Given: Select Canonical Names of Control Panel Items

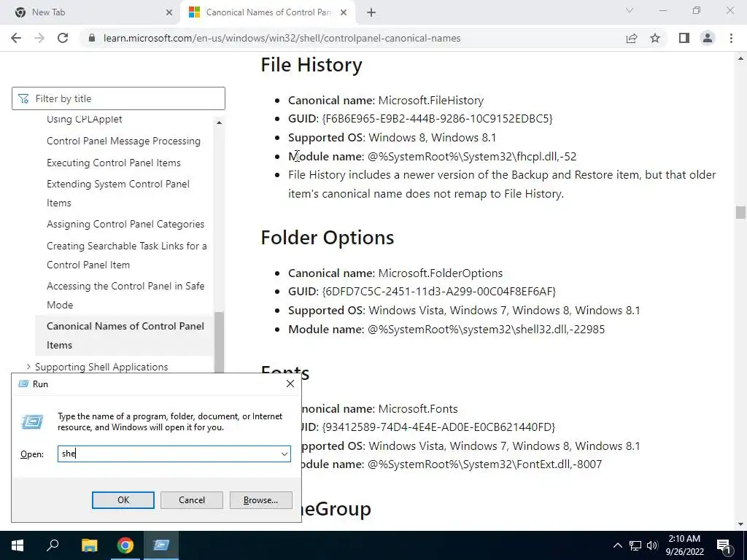Looking at the screenshot, I should click(125, 335).
